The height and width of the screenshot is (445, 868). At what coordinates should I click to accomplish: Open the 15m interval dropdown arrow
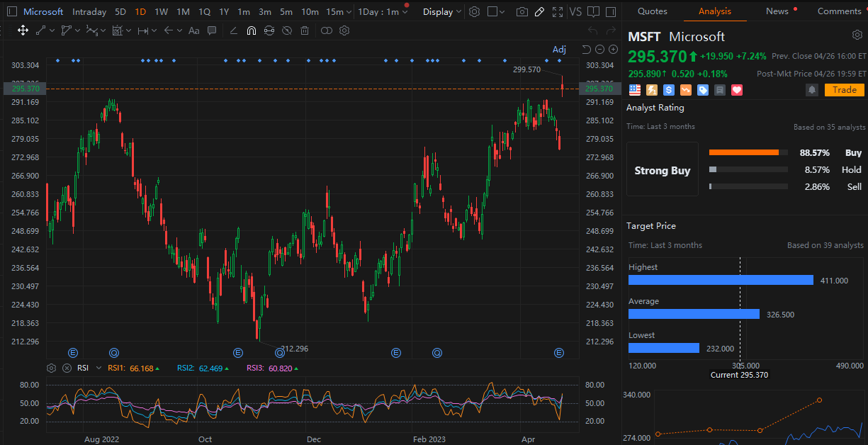coord(349,12)
